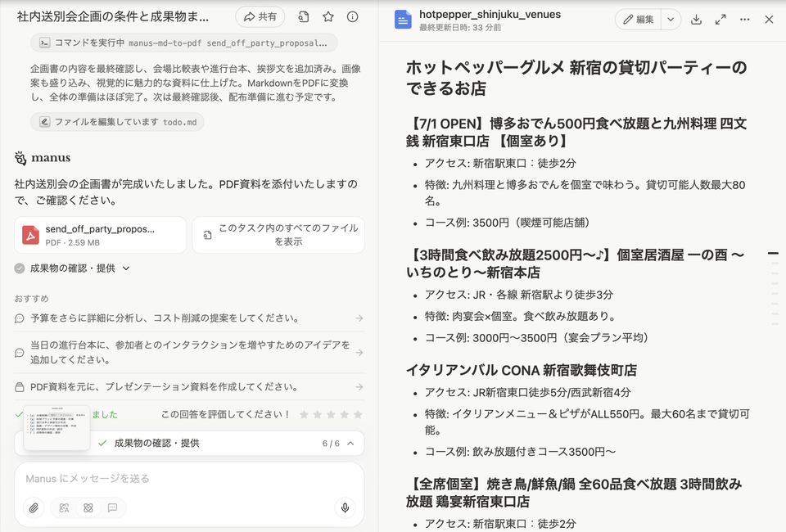Expand document preview to fullscreen
Viewport: 786px width, 532px height.
(x=720, y=20)
